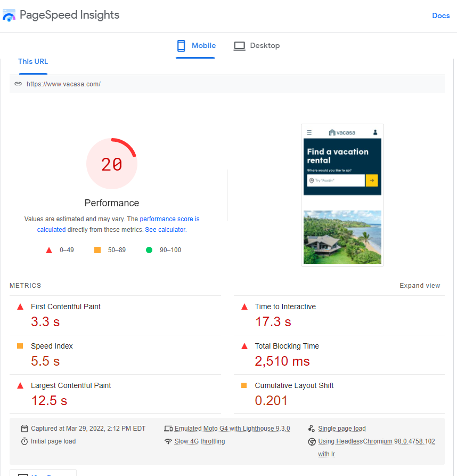Viewport: 457px width, 476px height.
Task: Click the Cumulative Layout Shift label
Action: tap(294, 385)
